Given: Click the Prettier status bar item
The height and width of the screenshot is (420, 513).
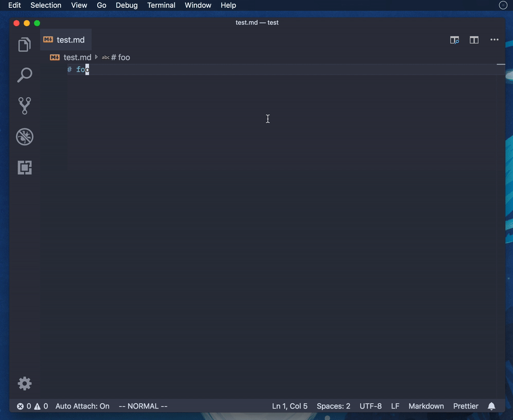Looking at the screenshot, I should (466, 406).
